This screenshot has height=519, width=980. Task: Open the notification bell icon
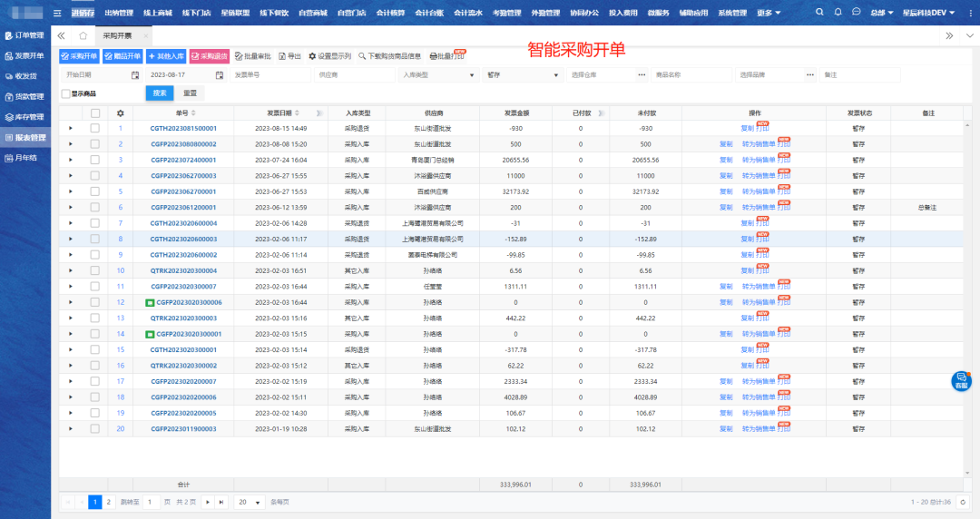(x=838, y=13)
